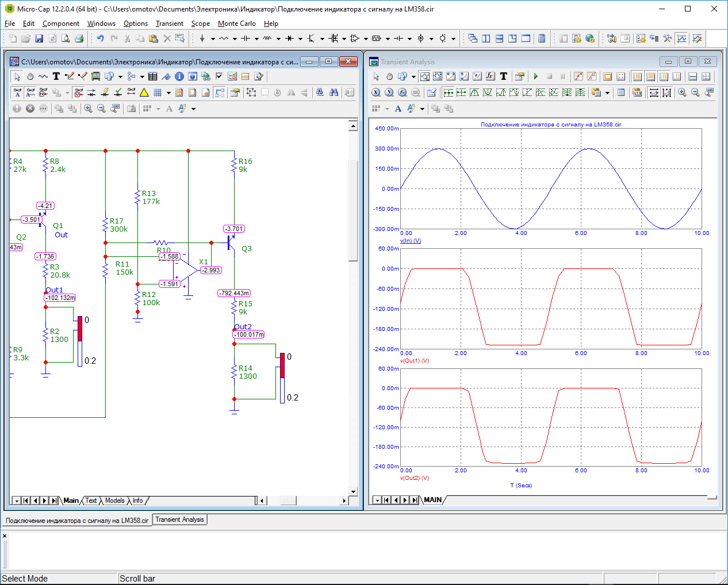Open the Transient menu

pos(169,24)
